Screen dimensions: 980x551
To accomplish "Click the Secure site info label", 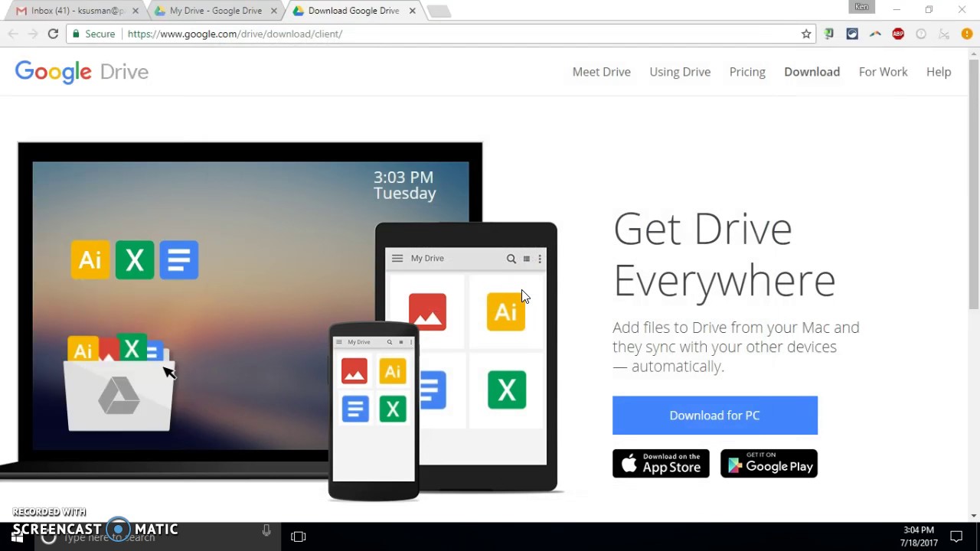I will tap(93, 34).
